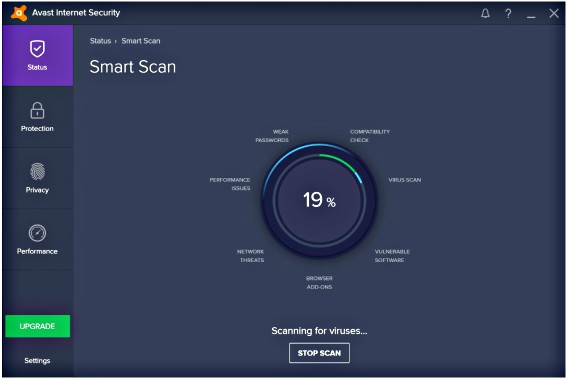The height and width of the screenshot is (380, 568).
Task: Click the green UPGRADE button
Action: pyautogui.click(x=38, y=326)
